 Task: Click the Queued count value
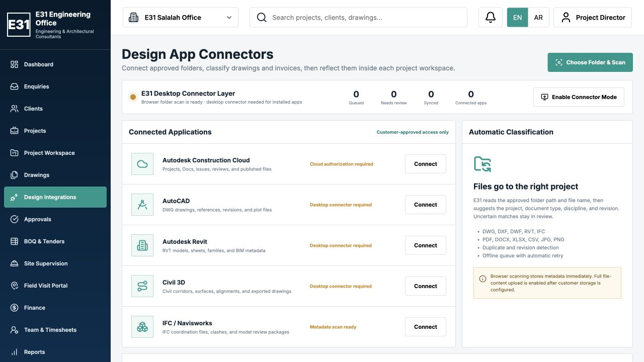356,94
